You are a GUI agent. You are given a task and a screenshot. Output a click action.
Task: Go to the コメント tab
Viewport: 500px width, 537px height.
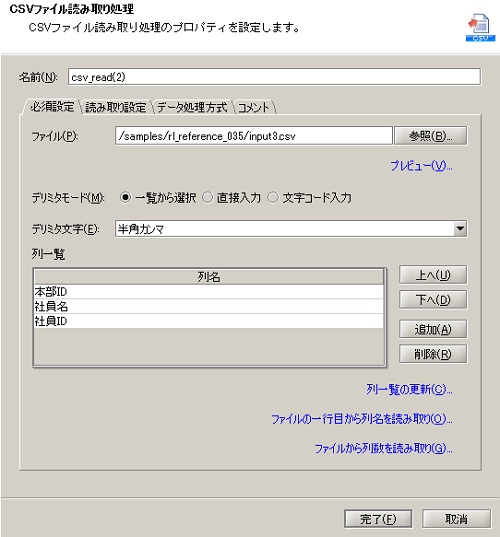[x=253, y=107]
